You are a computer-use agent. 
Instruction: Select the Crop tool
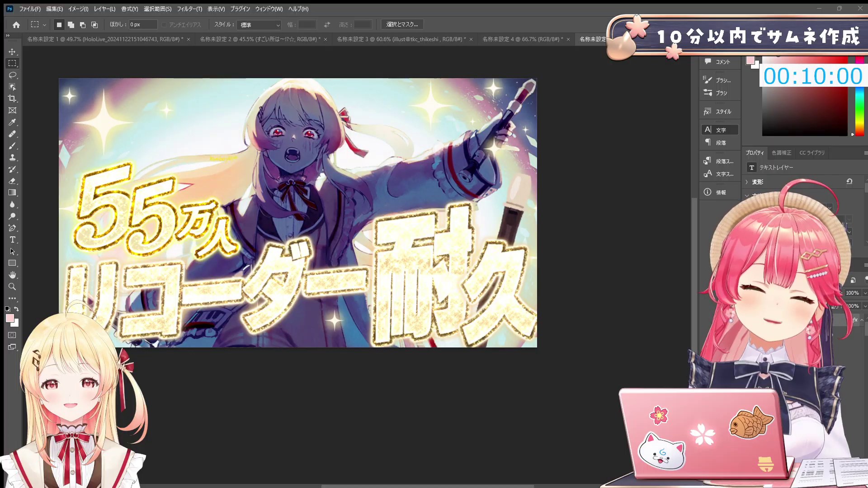tap(12, 99)
